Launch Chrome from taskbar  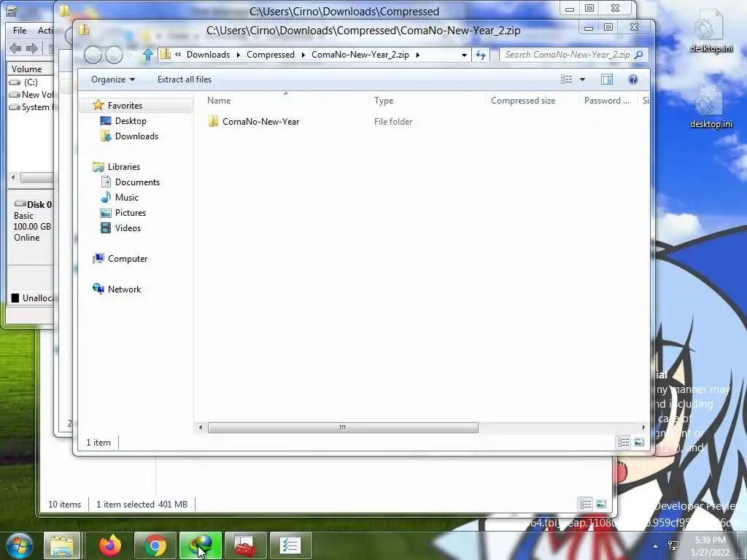tap(155, 545)
